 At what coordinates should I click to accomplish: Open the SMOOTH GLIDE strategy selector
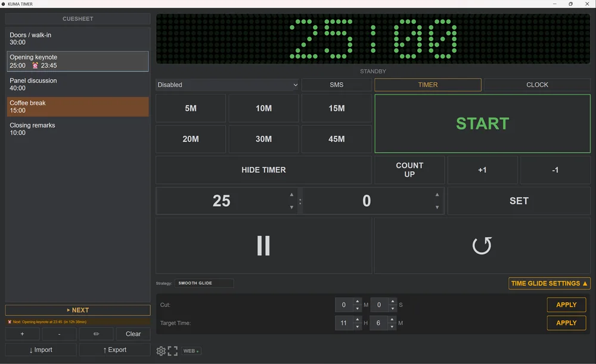tap(204, 283)
